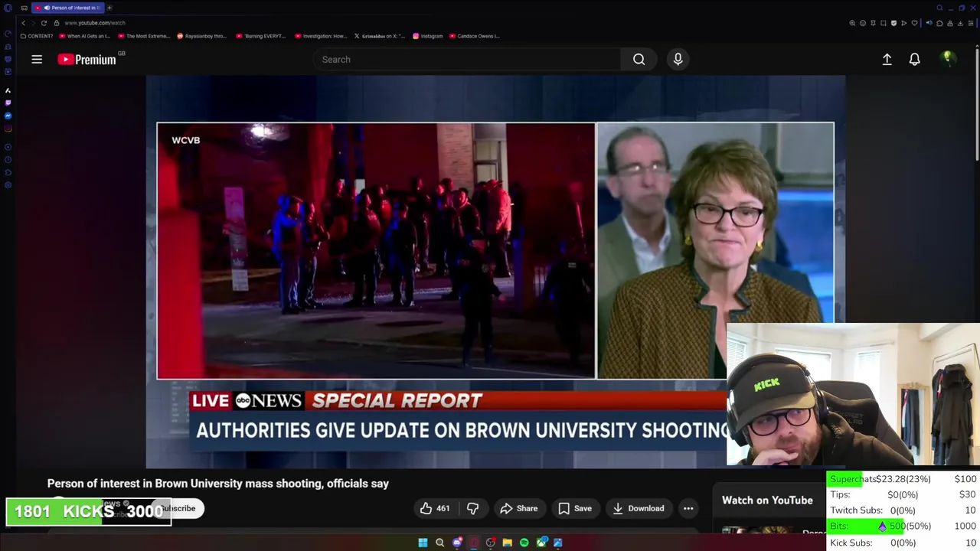Open 'When AI Gets an I...' bookmark
This screenshot has height=551, width=980.
[84, 36]
